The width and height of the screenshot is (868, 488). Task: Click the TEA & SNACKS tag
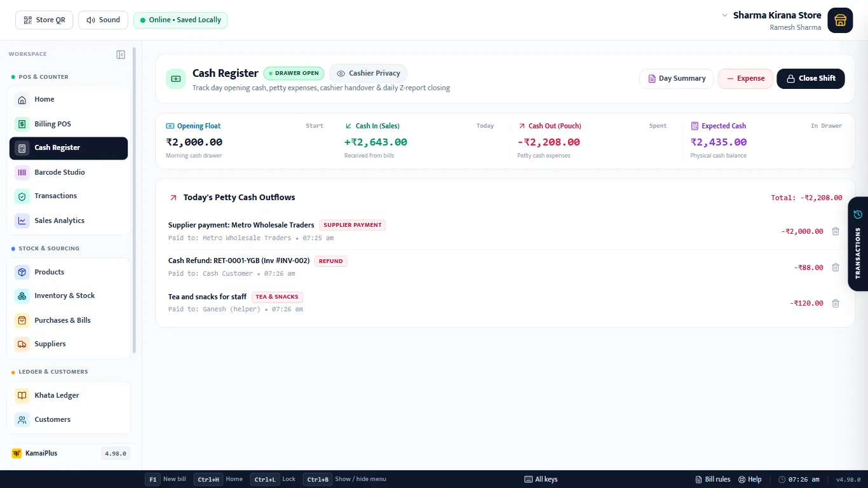tap(277, 297)
